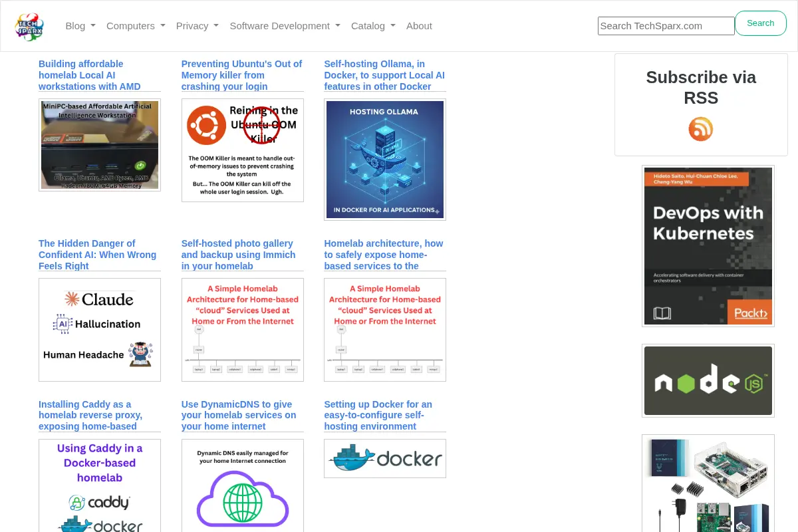Click the TechSparx logo icon
The image size is (798, 532).
point(29,26)
